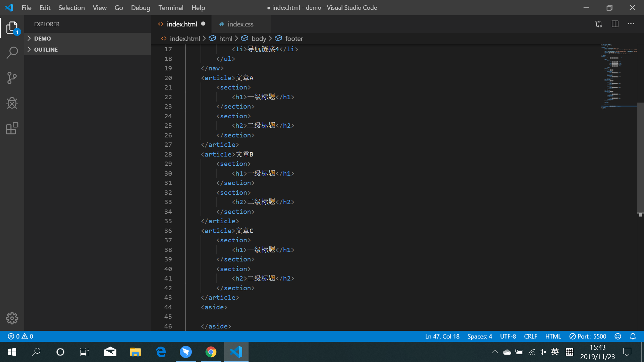Switch to the index.css tab
The width and height of the screenshot is (644, 362).
coord(241,24)
